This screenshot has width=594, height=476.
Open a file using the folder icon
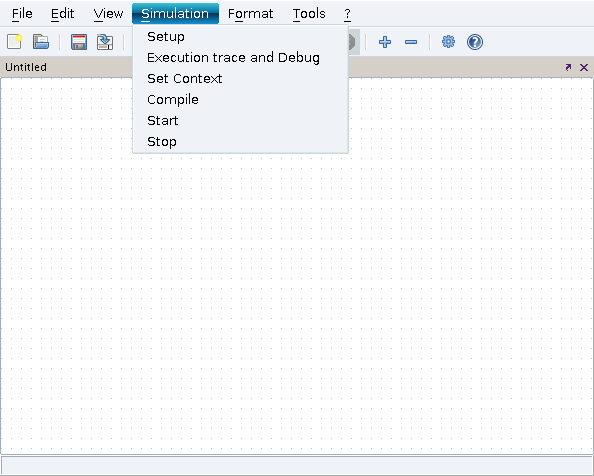pos(41,42)
